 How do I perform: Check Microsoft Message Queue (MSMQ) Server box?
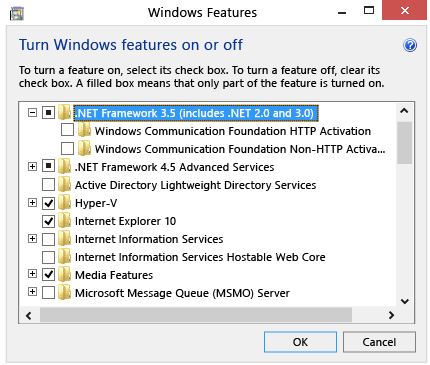(x=48, y=293)
